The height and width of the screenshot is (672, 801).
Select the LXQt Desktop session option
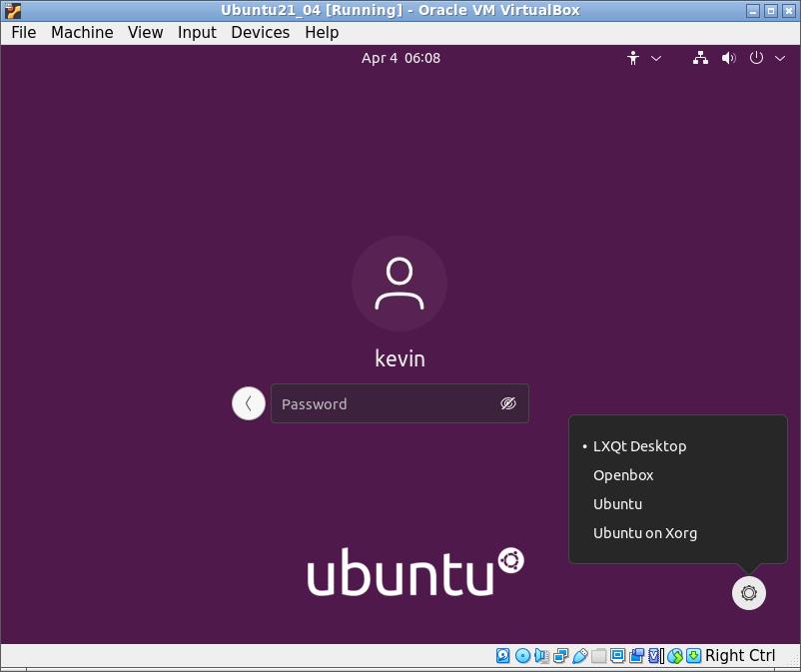(x=639, y=446)
